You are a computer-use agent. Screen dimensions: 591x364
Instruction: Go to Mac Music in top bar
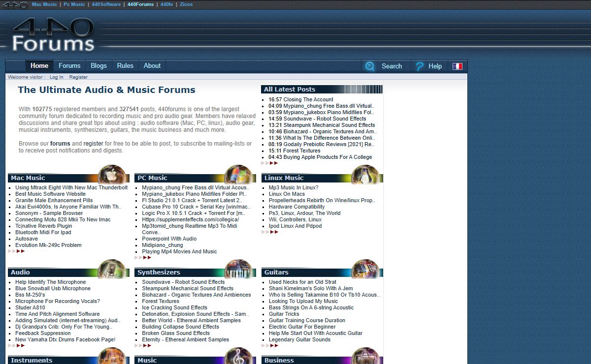tap(44, 4)
